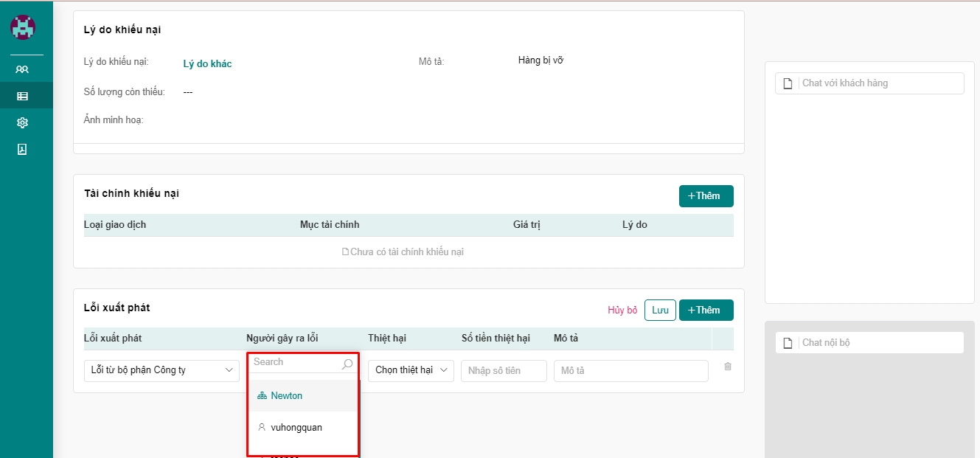
Task: Select Newton from the dropdown list
Action: [x=286, y=396]
